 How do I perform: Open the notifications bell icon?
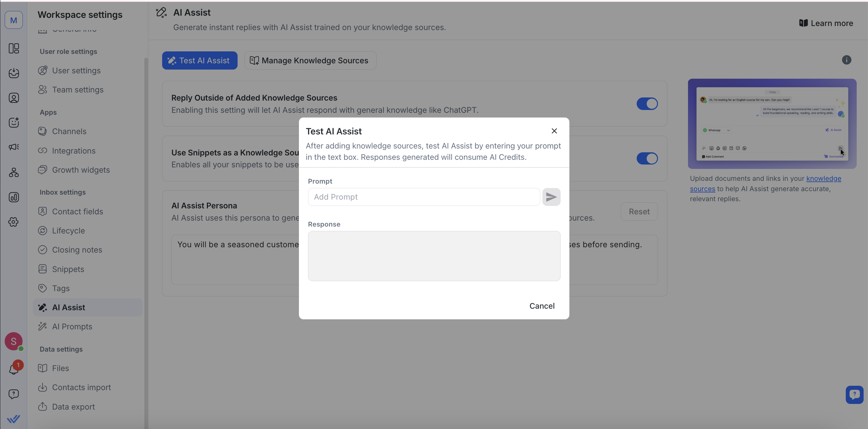pos(13,369)
